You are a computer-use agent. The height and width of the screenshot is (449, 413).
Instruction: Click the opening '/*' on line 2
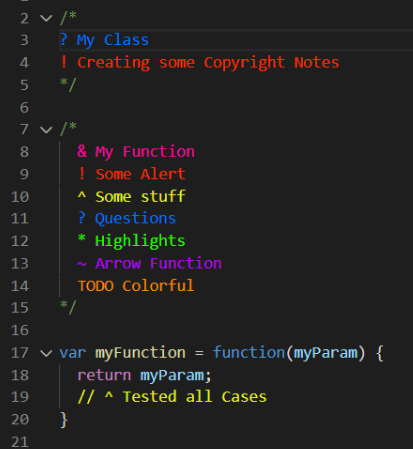(x=68, y=18)
